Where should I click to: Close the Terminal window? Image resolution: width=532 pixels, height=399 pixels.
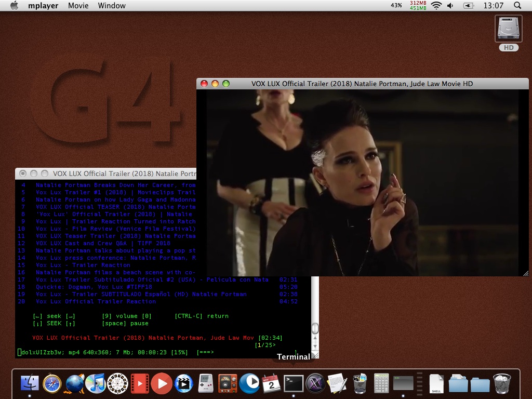click(x=23, y=174)
